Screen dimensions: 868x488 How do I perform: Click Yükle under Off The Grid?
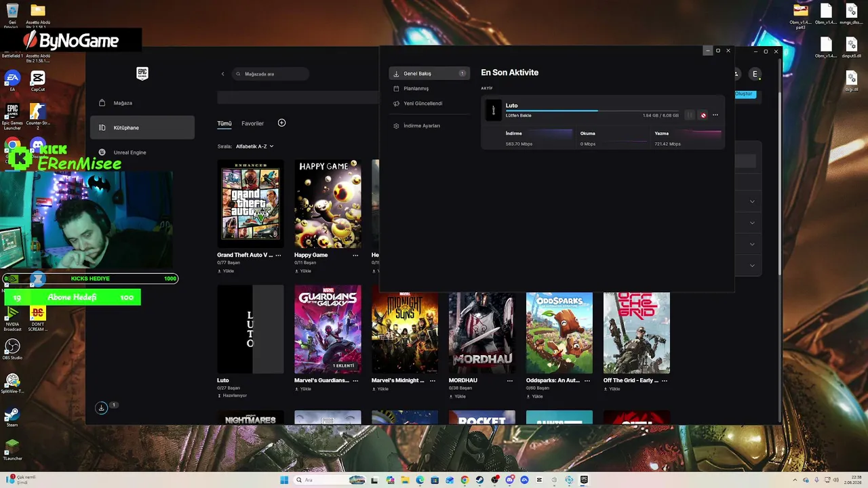pyautogui.click(x=612, y=389)
